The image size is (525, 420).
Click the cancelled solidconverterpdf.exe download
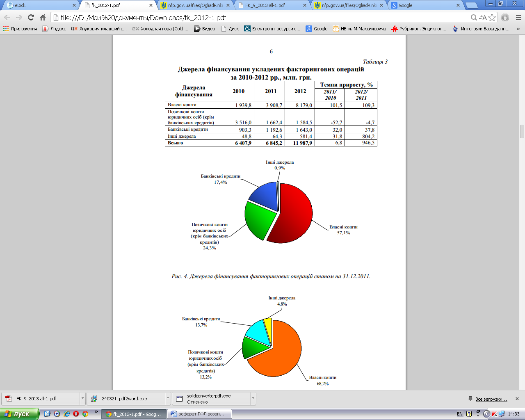[x=211, y=398]
